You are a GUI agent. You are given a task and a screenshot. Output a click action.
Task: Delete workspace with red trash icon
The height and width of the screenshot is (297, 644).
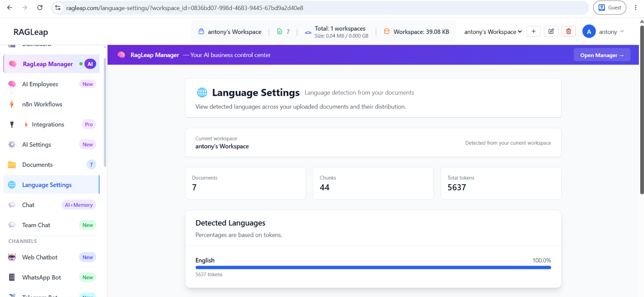[568, 31]
